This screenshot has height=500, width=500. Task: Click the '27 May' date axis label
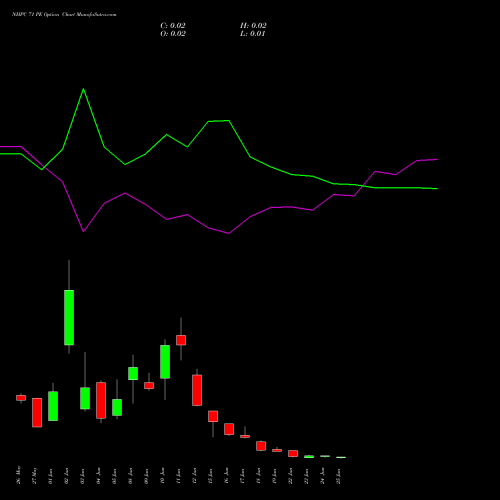pos(35,476)
